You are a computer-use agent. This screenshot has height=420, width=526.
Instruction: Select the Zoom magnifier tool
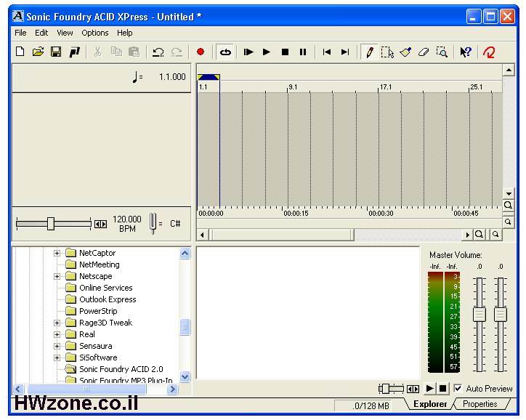(442, 52)
